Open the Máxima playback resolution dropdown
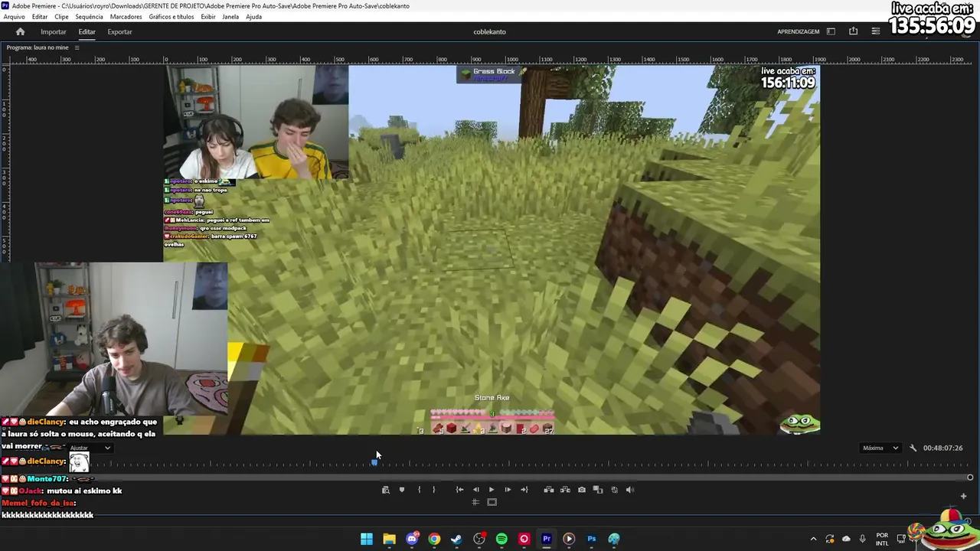The width and height of the screenshot is (980, 551). coord(880,448)
